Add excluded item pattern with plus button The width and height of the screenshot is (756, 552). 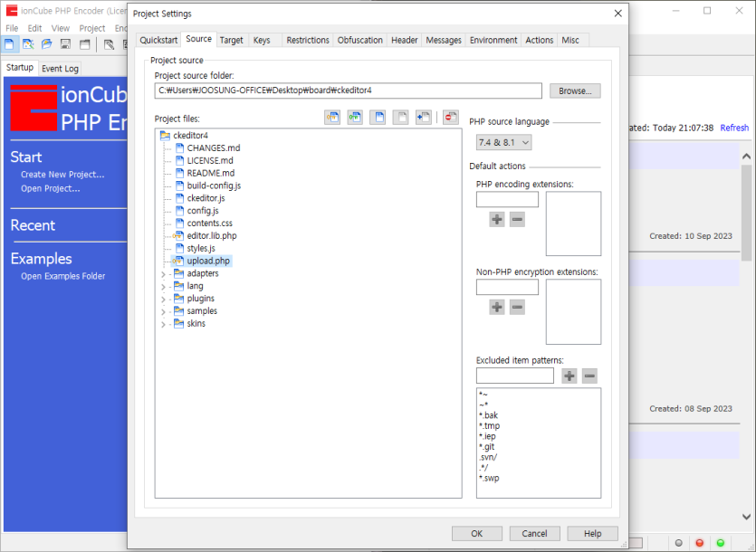coord(569,376)
